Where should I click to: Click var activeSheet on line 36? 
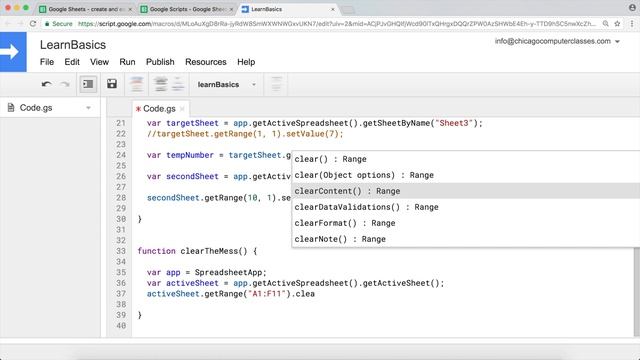point(182,283)
